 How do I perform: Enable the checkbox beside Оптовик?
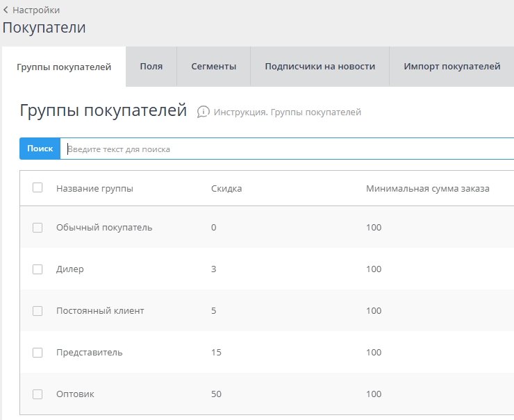[38, 394]
